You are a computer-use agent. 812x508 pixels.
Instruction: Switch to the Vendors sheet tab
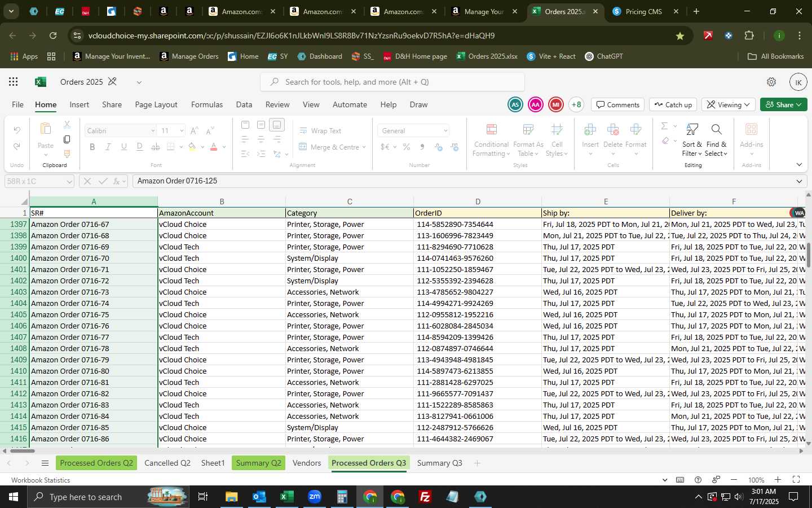click(307, 463)
